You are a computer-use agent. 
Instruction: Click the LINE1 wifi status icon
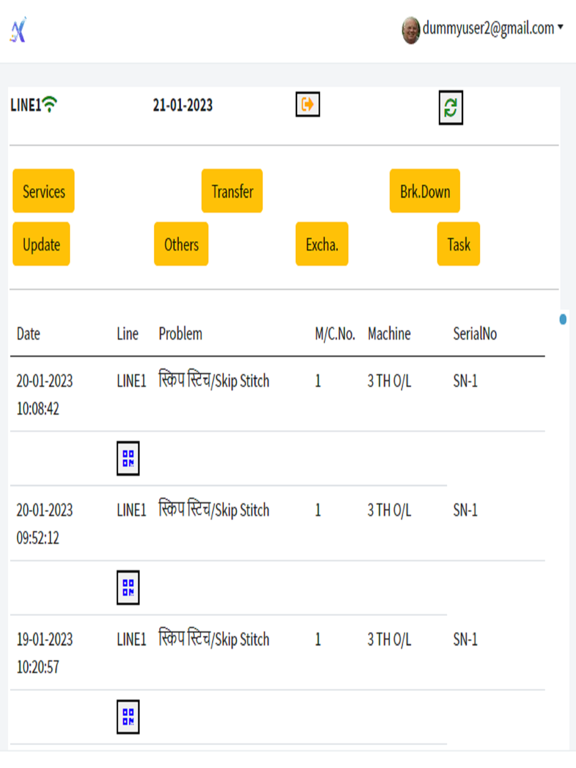tap(49, 104)
